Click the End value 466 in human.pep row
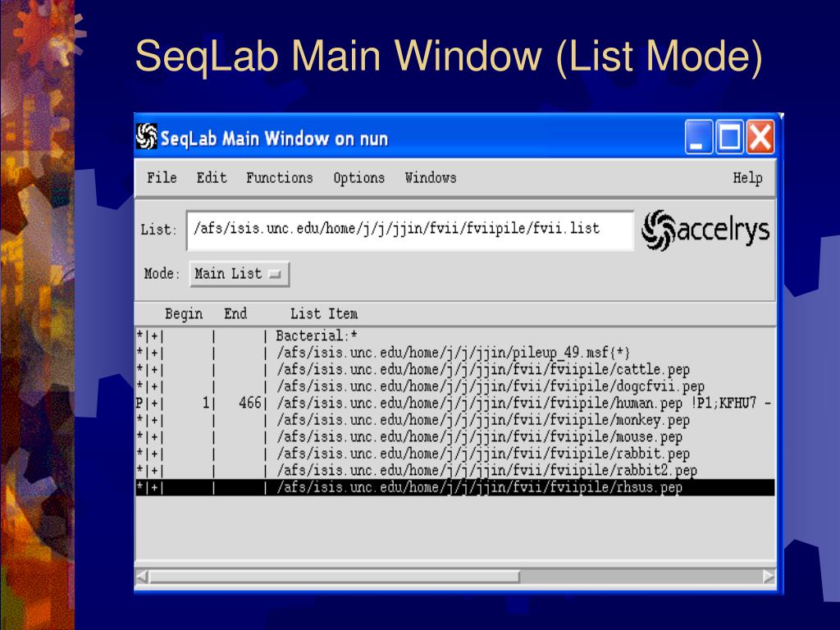 click(x=250, y=403)
